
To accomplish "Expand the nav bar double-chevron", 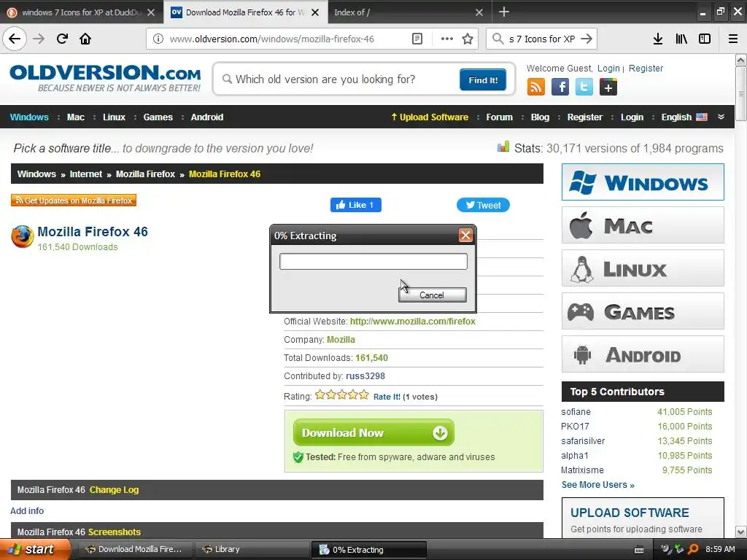I will click(721, 117).
